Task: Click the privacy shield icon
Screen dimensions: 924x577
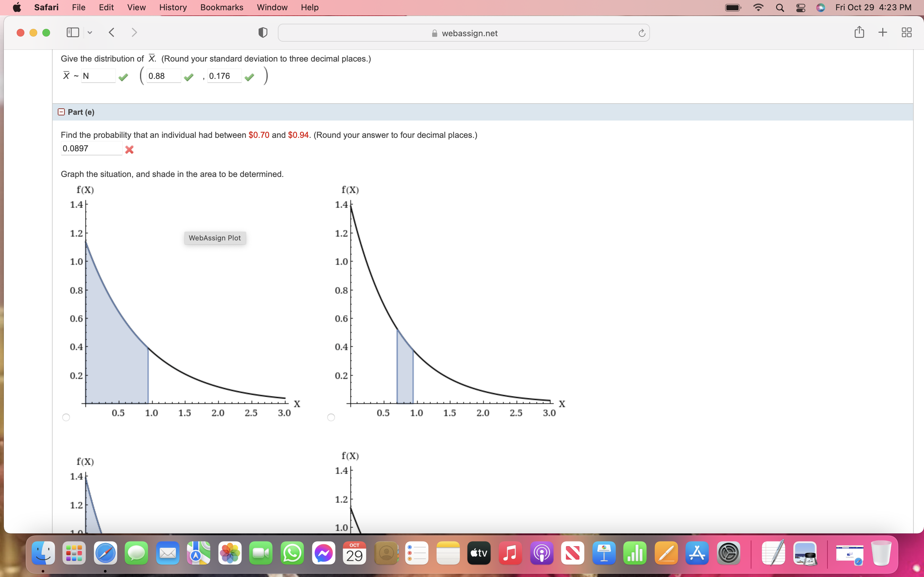Action: (x=263, y=33)
